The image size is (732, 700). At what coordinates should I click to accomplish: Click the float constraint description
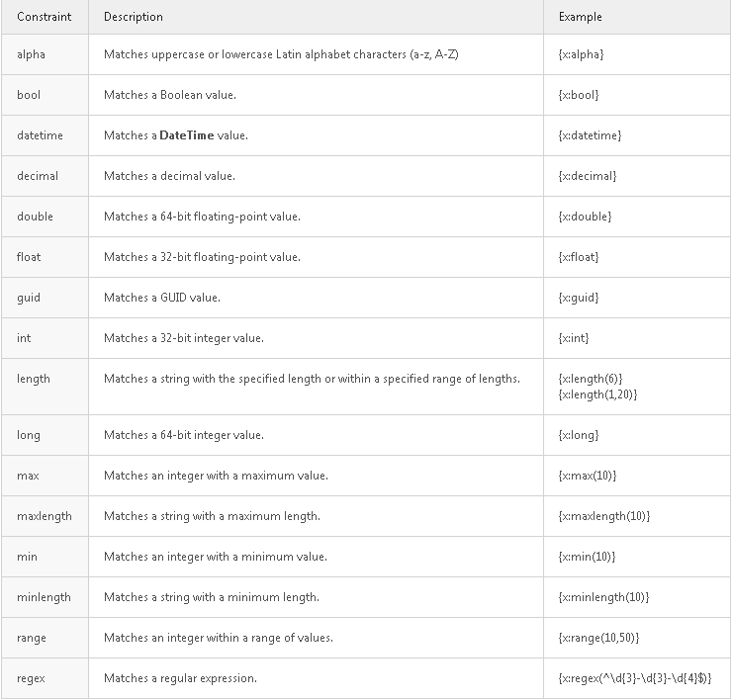(x=202, y=257)
